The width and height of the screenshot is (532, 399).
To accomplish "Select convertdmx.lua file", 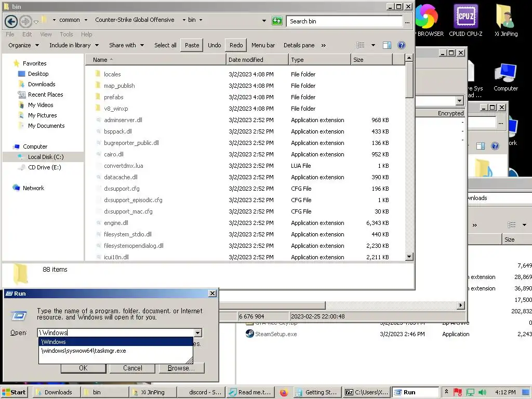I will (x=124, y=166).
